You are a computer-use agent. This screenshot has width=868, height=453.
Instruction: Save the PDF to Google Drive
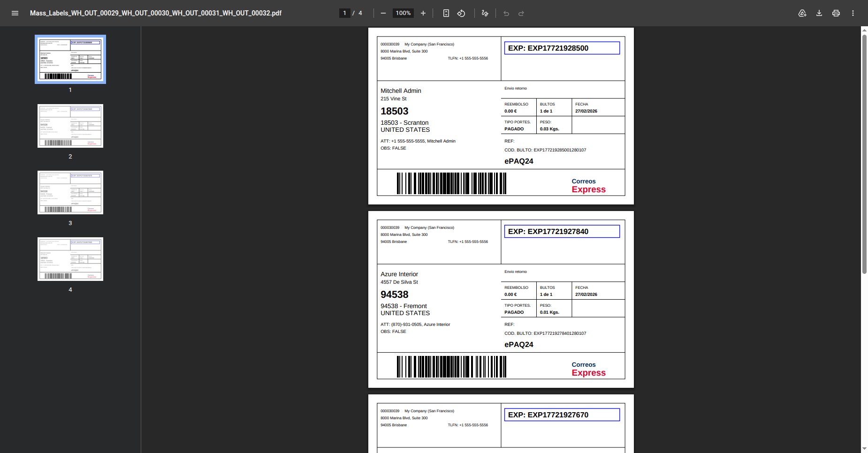(802, 13)
